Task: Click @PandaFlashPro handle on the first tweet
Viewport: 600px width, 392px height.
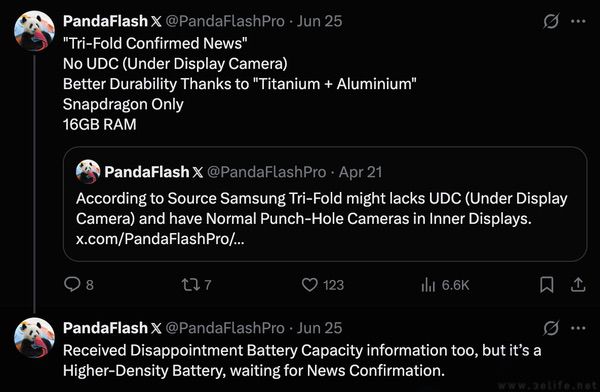Action: coord(225,21)
